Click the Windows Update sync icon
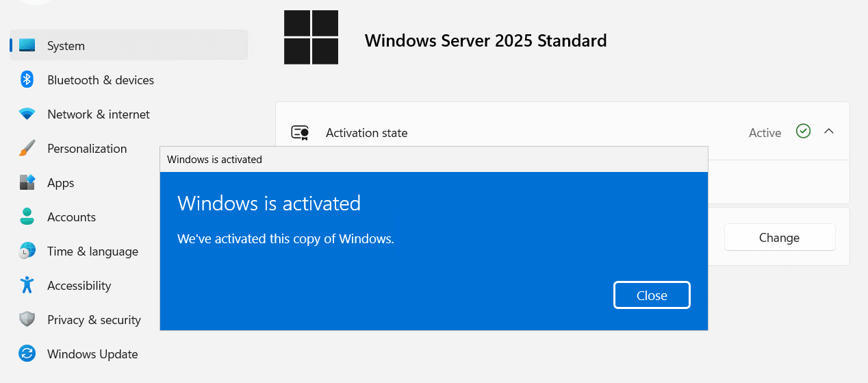The image size is (868, 383). pos(27,354)
